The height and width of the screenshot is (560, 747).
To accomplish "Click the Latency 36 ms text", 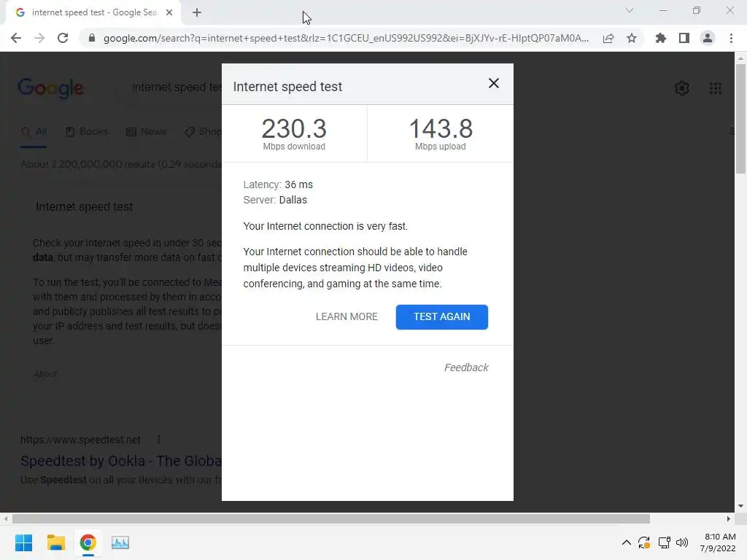I will tap(278, 184).
